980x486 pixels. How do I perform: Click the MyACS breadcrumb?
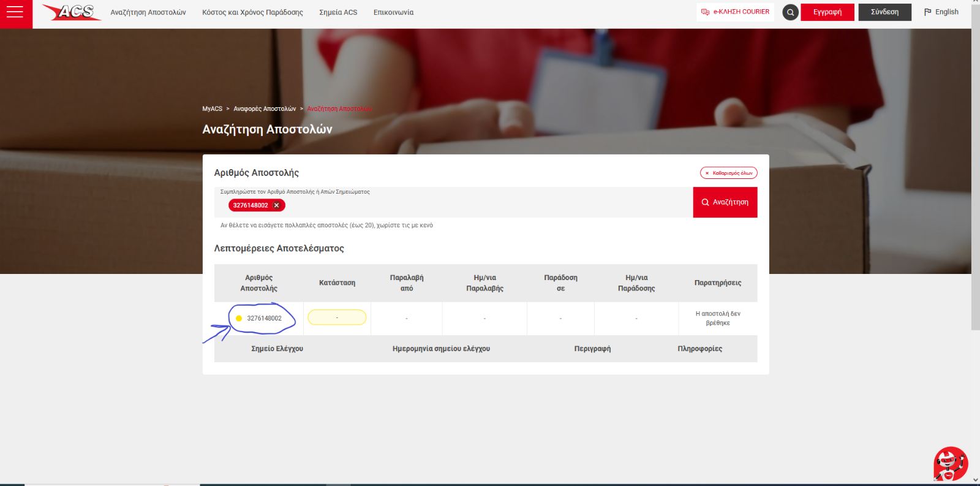213,108
